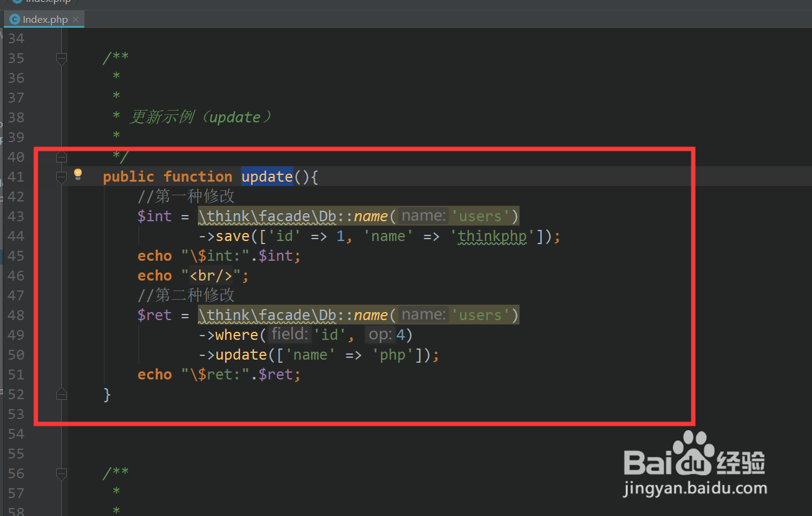812x516 pixels.
Task: Click the comment '//第一种修改'
Action: pos(186,197)
